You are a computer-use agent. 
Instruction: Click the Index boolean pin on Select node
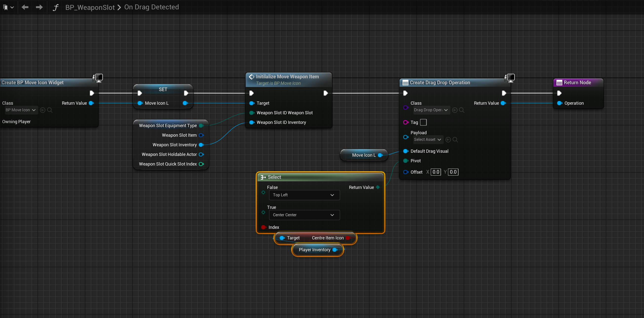pos(263,227)
